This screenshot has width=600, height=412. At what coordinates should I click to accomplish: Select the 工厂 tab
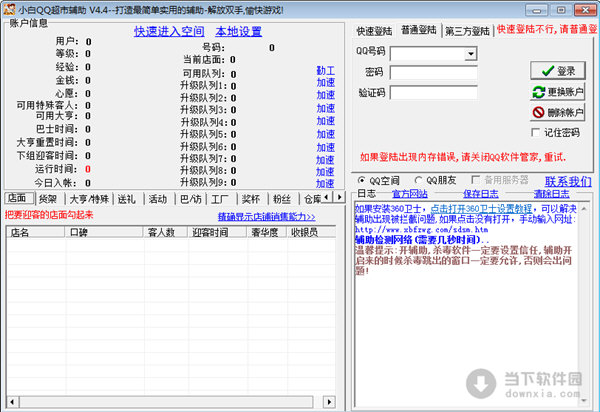[220, 199]
